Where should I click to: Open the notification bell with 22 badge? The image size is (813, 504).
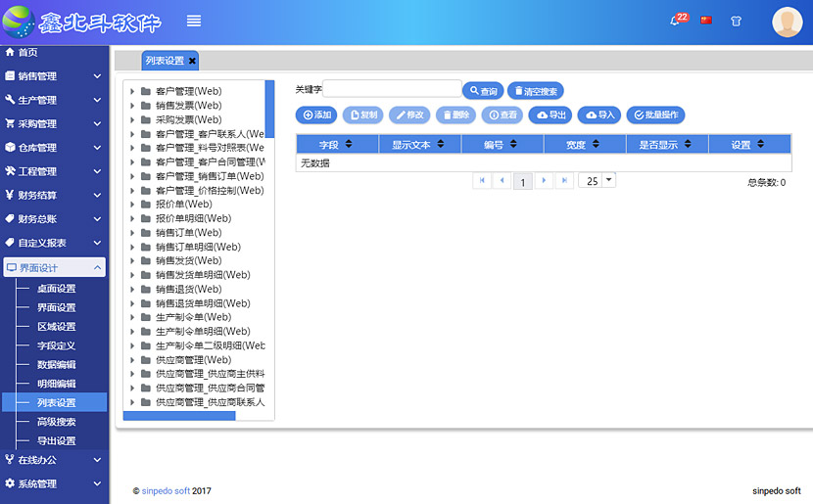click(x=676, y=21)
